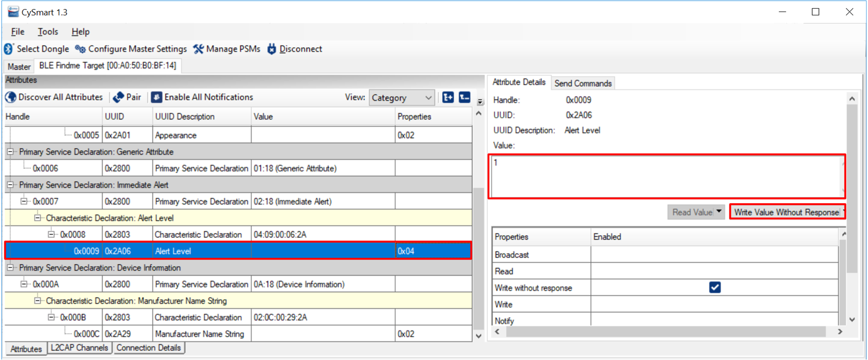
Task: Open the Tools menu
Action: point(48,32)
